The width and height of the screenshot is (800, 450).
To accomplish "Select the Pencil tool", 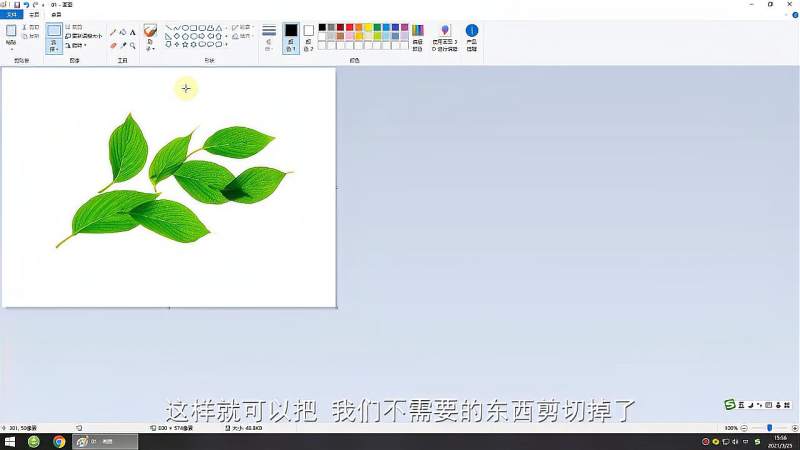I will 113,32.
